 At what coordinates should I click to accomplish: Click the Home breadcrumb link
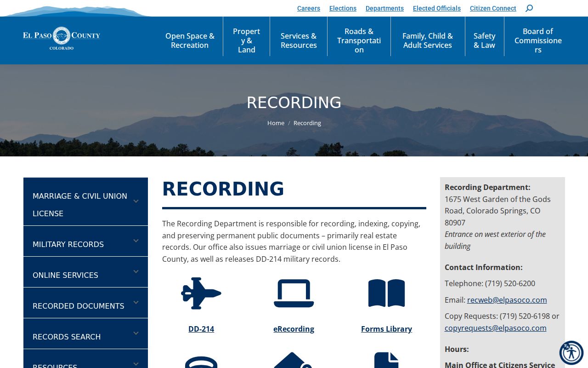pyautogui.click(x=276, y=123)
